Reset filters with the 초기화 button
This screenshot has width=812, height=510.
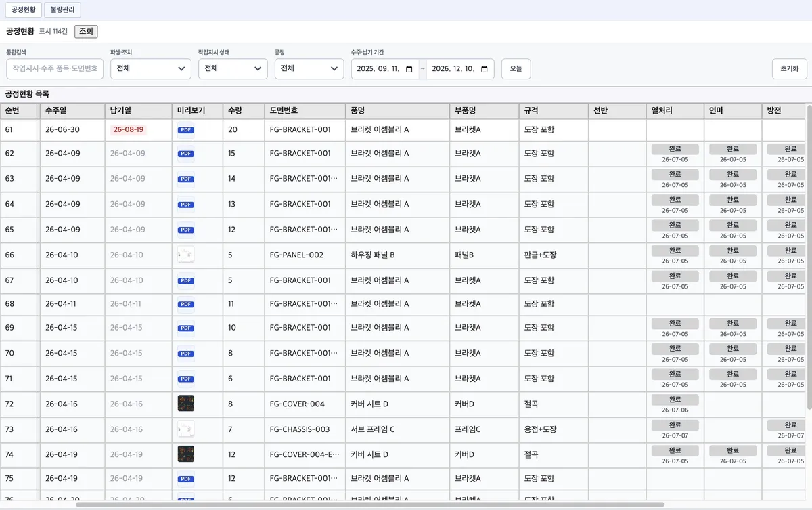(790, 68)
